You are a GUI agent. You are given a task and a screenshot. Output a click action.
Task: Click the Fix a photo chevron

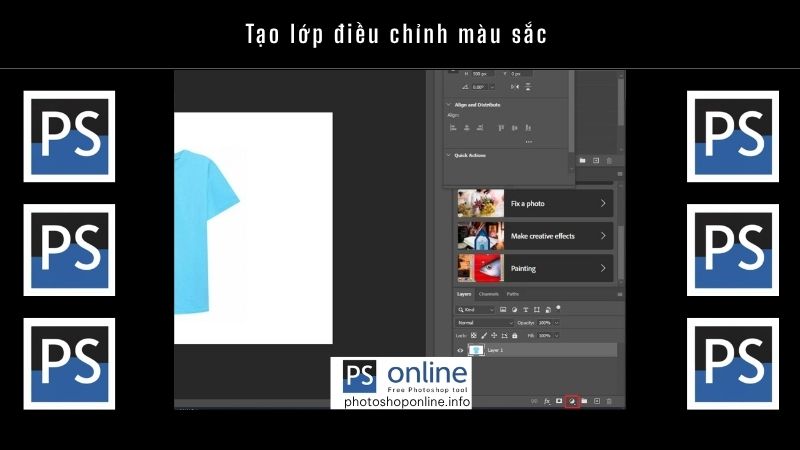click(603, 203)
